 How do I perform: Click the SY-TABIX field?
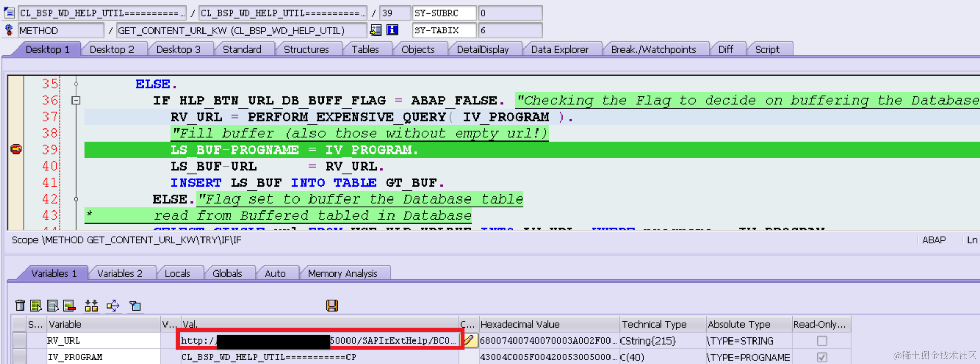pos(444,30)
